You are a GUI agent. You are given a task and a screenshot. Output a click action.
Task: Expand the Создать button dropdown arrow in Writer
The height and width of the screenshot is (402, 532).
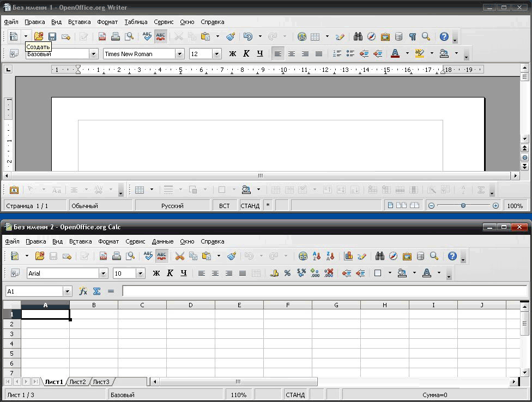point(26,36)
